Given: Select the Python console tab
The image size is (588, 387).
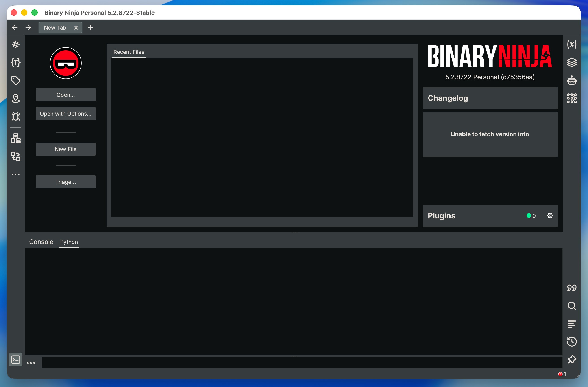Looking at the screenshot, I should pyautogui.click(x=69, y=242).
